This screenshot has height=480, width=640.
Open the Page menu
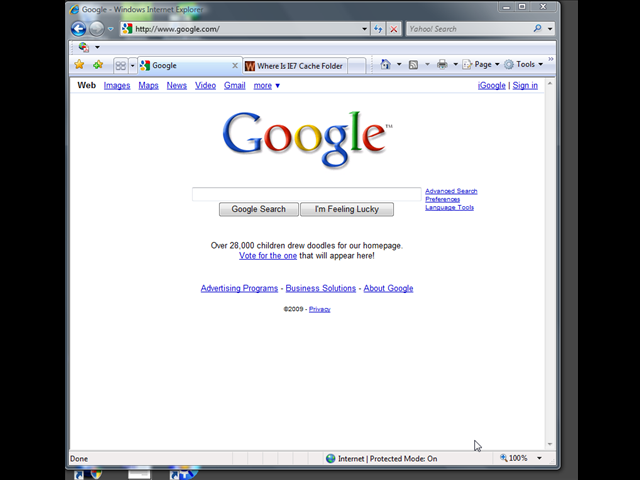click(480, 64)
